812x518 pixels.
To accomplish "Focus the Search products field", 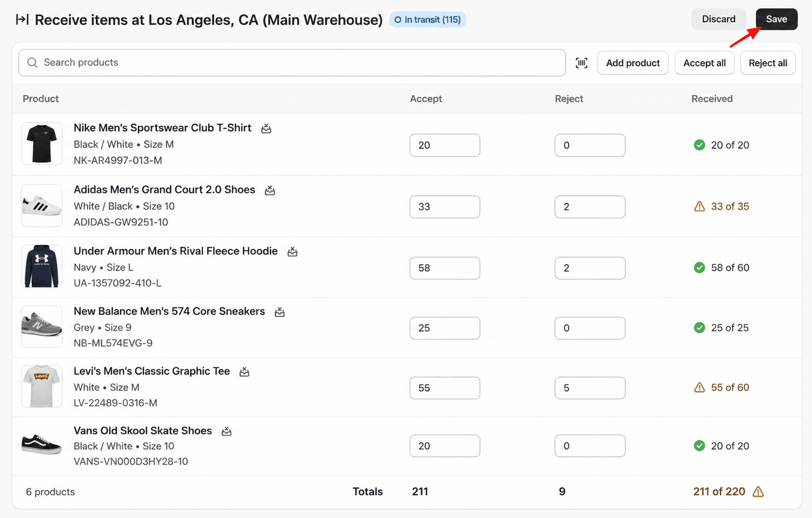I will (x=292, y=63).
